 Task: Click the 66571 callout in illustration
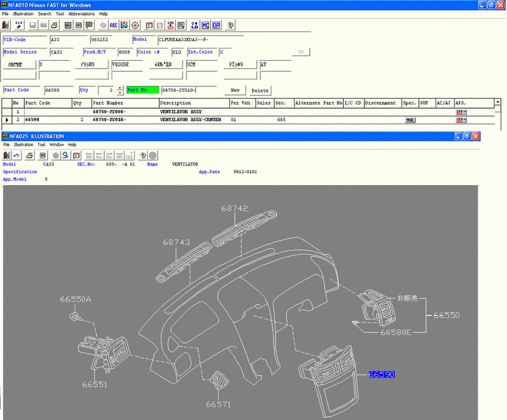click(x=219, y=404)
